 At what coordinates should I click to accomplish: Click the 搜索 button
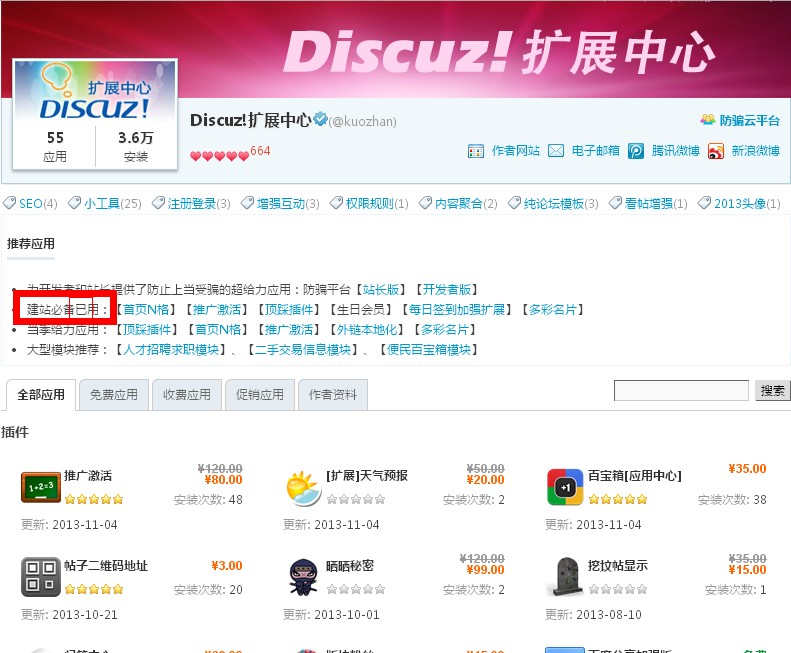click(772, 391)
